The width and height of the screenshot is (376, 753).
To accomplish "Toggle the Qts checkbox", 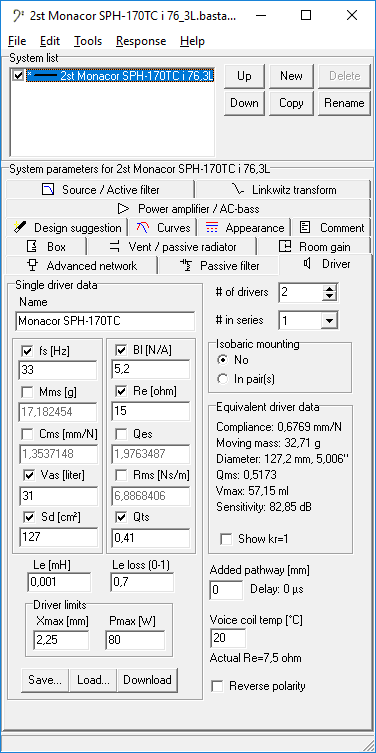I will click(120, 517).
